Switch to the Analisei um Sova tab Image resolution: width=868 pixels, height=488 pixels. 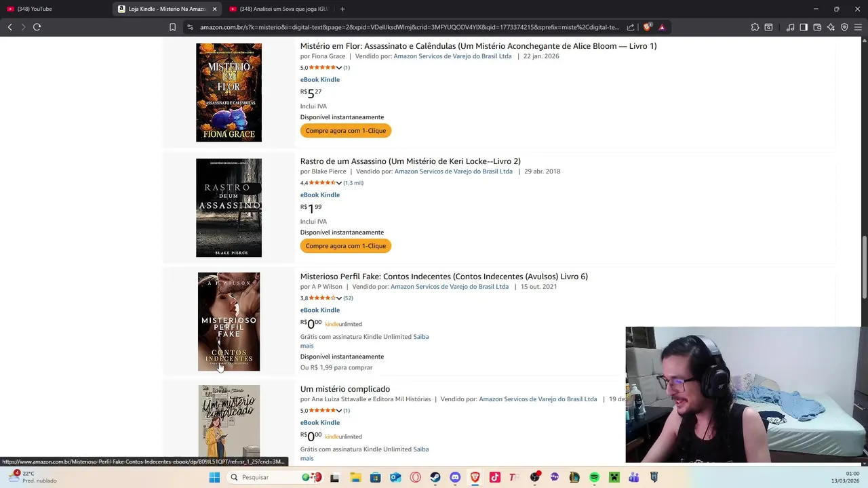278,9
